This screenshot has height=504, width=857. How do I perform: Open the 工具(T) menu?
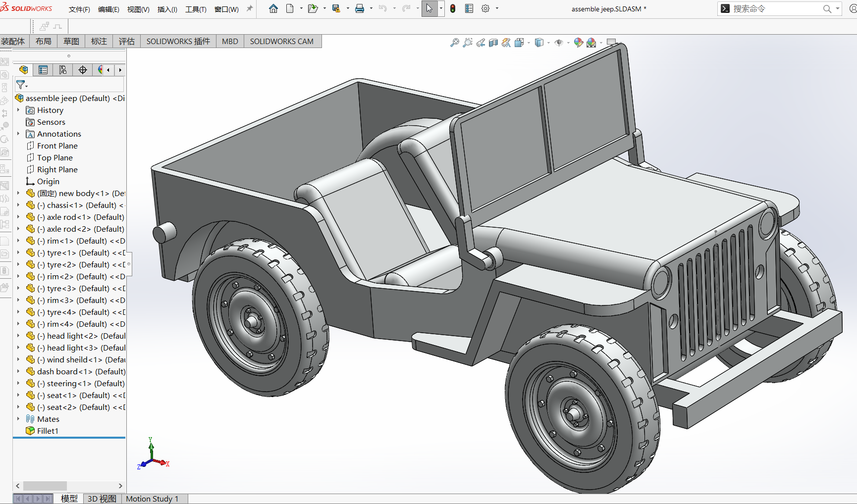click(x=196, y=9)
